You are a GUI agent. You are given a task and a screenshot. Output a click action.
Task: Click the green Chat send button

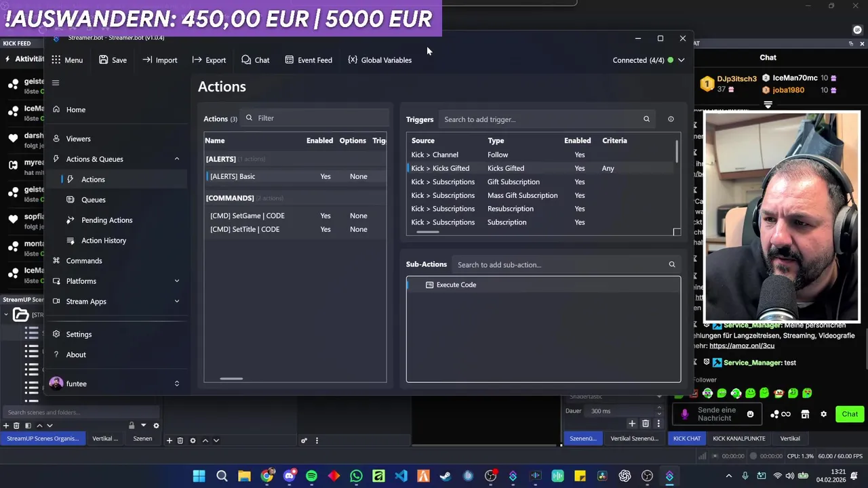tap(850, 414)
